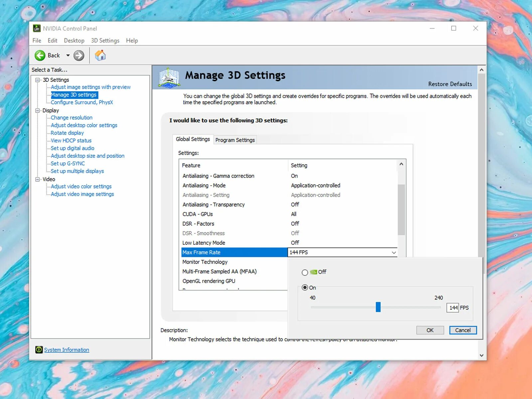Open Rotate display
Screen dimensions: 532x399
coord(67,133)
